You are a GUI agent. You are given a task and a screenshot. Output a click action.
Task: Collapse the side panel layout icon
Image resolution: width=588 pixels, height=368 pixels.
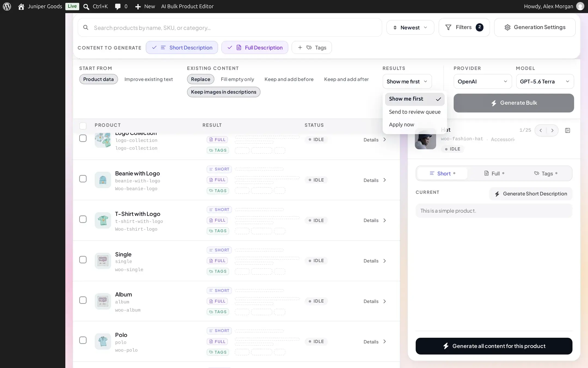[568, 130]
